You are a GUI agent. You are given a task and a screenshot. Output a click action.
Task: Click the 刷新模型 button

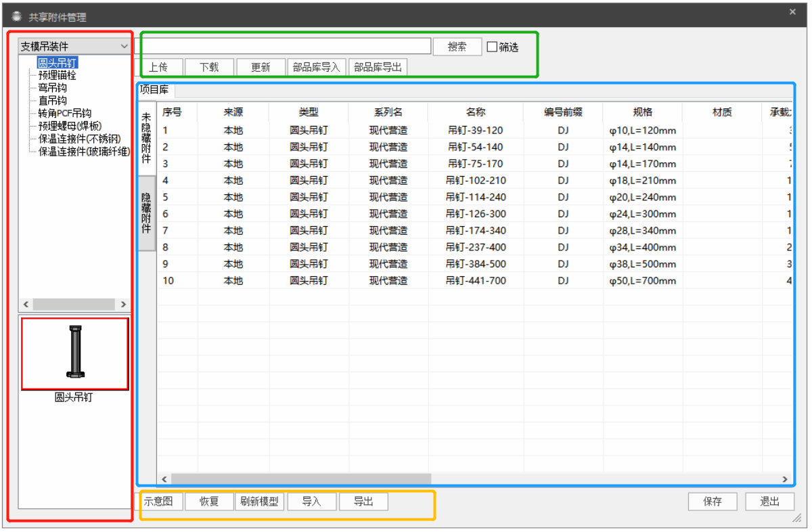259,502
